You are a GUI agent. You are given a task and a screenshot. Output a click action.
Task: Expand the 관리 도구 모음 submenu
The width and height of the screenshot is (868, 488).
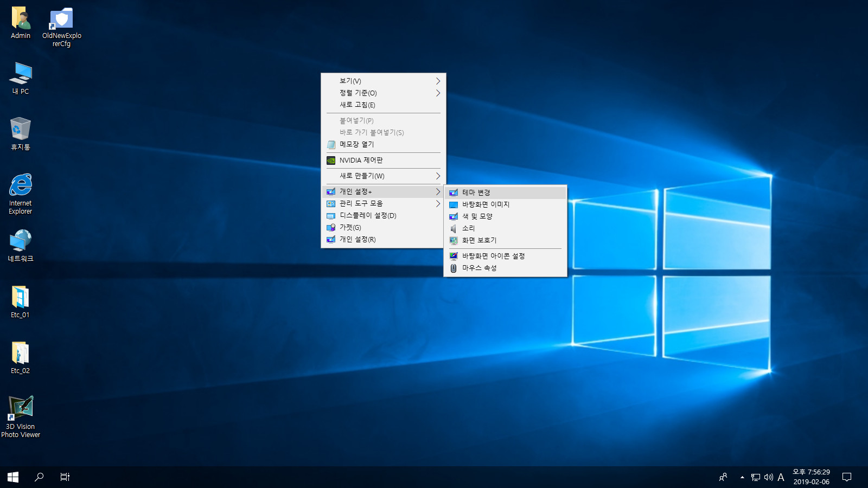pyautogui.click(x=384, y=203)
